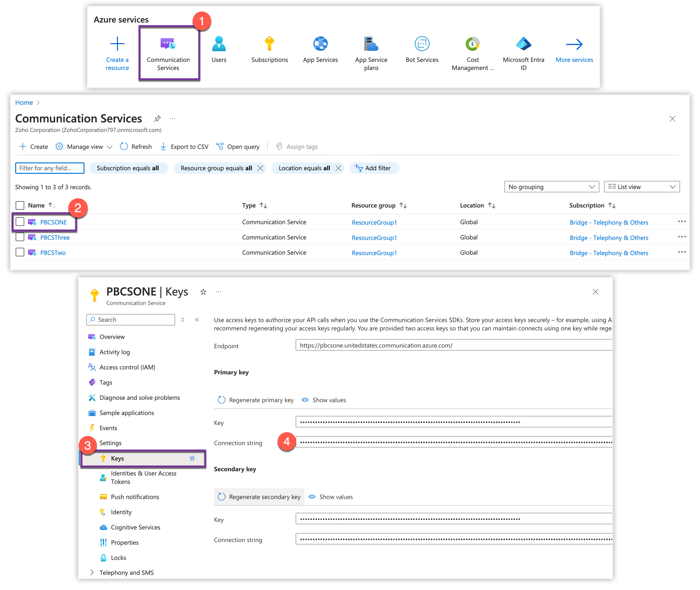Collapse the sidebar with double-chevron icon
Image resolution: width=700 pixels, height=590 pixels.
(x=197, y=320)
